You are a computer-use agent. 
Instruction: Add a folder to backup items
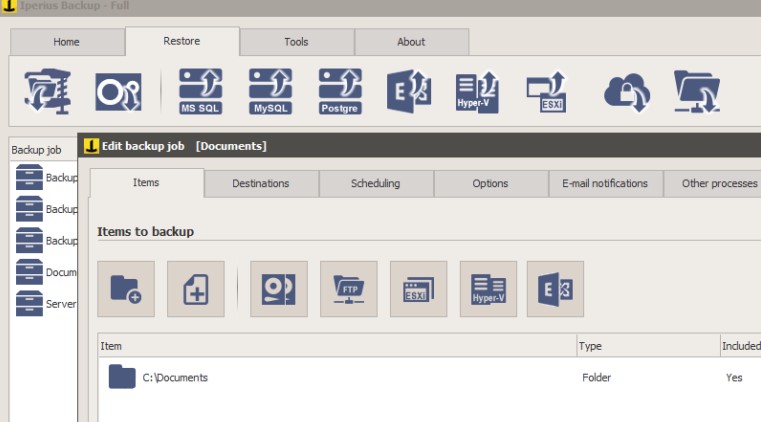pos(126,289)
